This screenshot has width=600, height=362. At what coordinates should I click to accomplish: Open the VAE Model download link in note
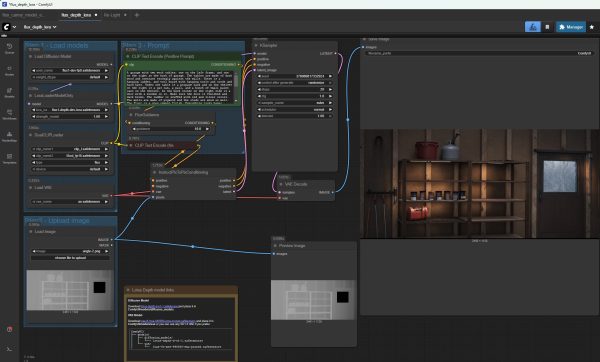(168, 321)
